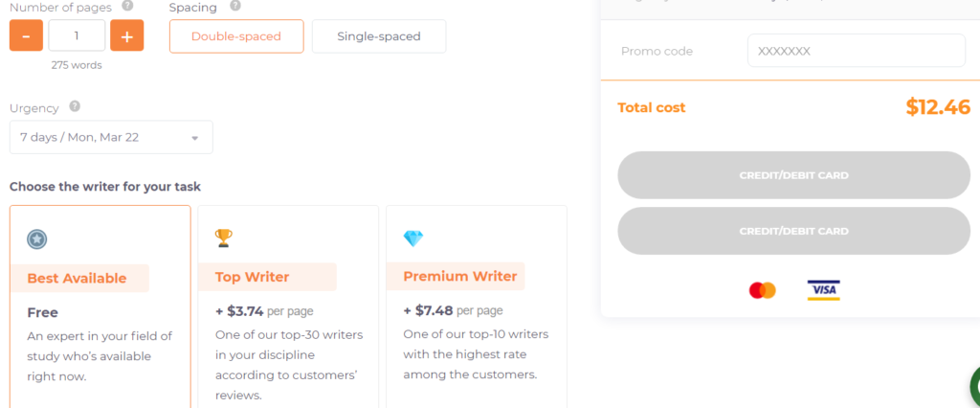Click the Premium Writer diamond icon
The width and height of the screenshot is (980, 408).
pyautogui.click(x=413, y=238)
